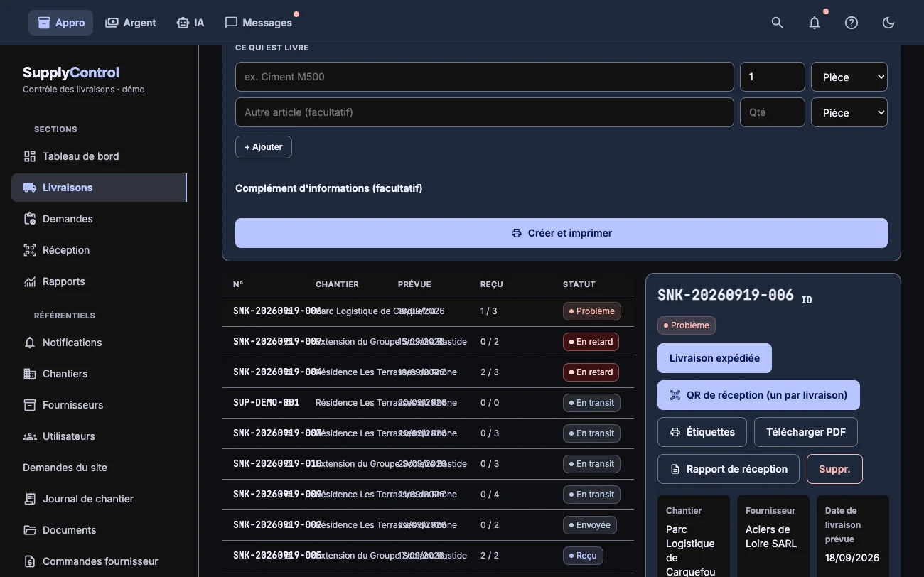Open the second row's Pièce unit dropdown
Image resolution: width=924 pixels, height=577 pixels.
click(x=849, y=112)
